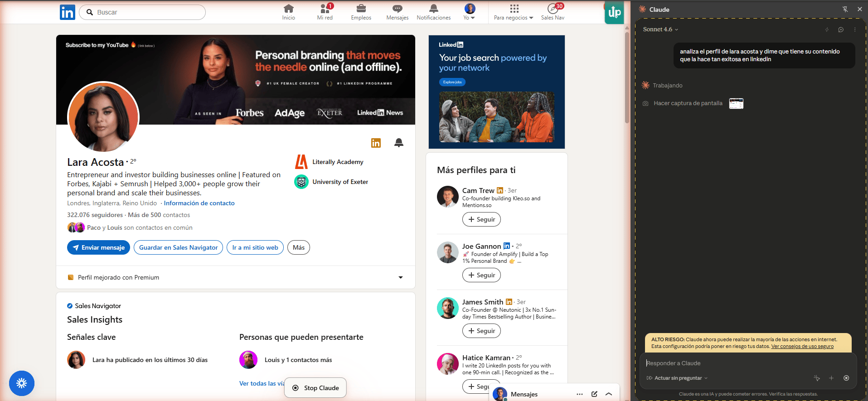Open Ver consejos de uso seguro link
Viewport: 868px width, 401px height.
click(x=802, y=346)
